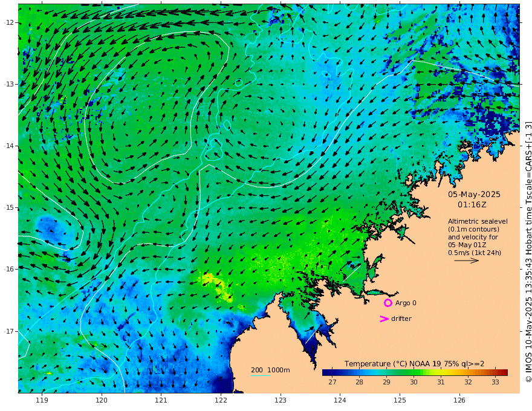Click the color bar tick label 31
Image resolution: width=532 pixels, height=411 pixels.
click(x=441, y=382)
